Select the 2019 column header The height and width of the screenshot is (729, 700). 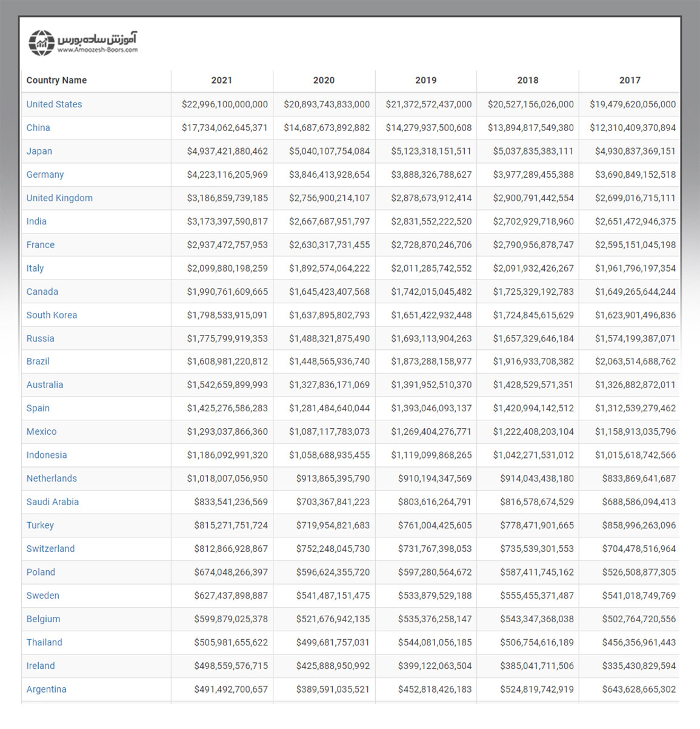tap(426, 80)
